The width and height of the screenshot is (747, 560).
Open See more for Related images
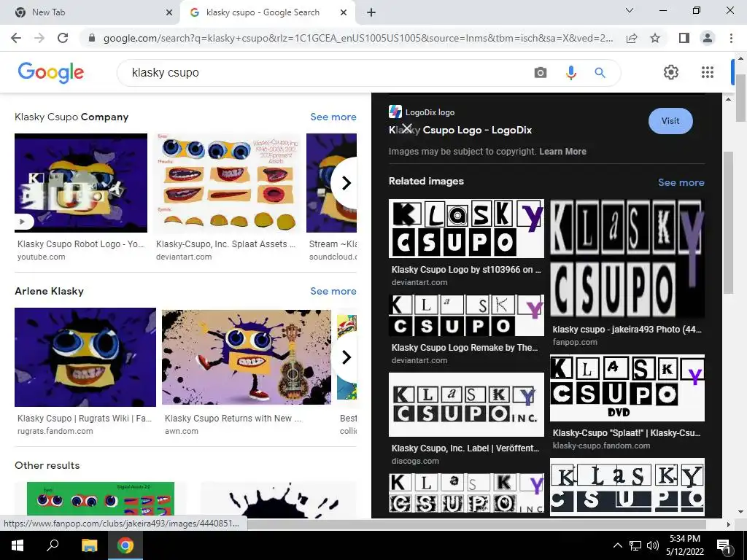(x=681, y=182)
